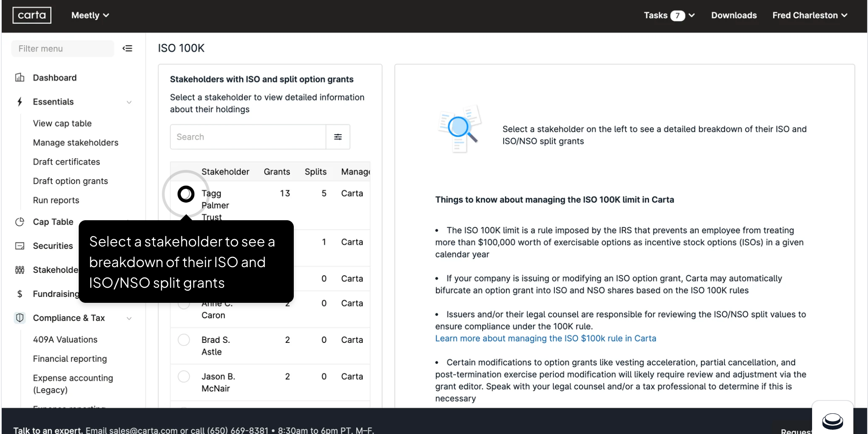Expand the Tasks dropdown
This screenshot has height=434, width=868.
point(669,15)
